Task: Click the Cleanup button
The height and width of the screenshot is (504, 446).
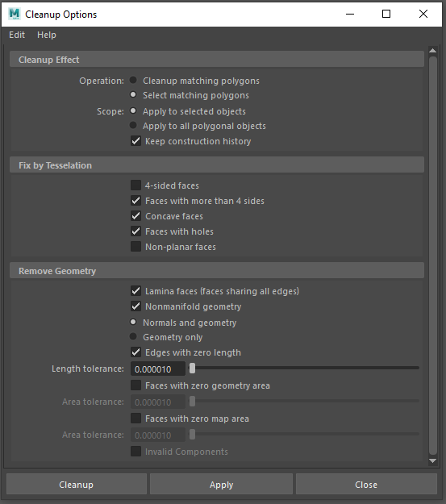Action: point(76,484)
